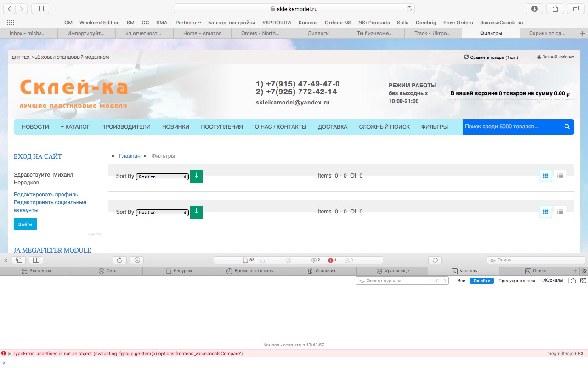Open the first Sort By Position dropdown
This screenshot has height=368, width=588.
pyautogui.click(x=162, y=177)
